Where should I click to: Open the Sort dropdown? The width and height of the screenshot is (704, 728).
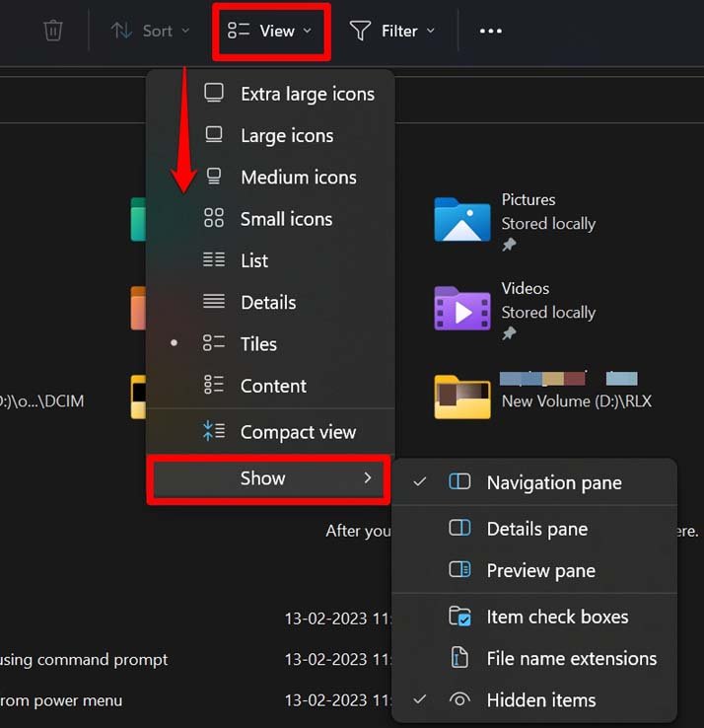coord(151,31)
